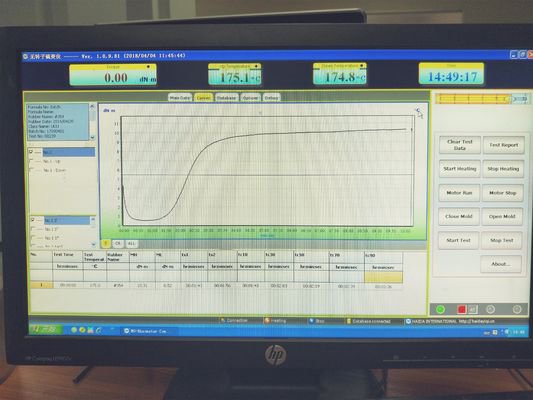
Task: Click the first green quick-launch taskbar icon
Action: coord(74,330)
